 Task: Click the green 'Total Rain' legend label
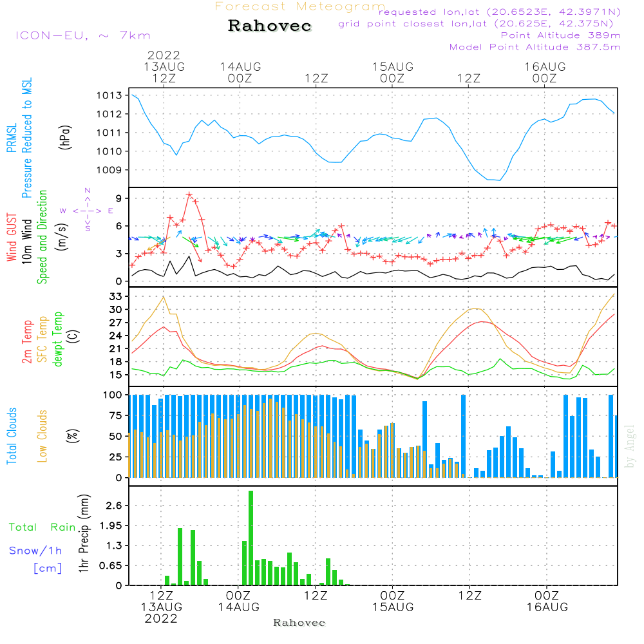coord(43,527)
